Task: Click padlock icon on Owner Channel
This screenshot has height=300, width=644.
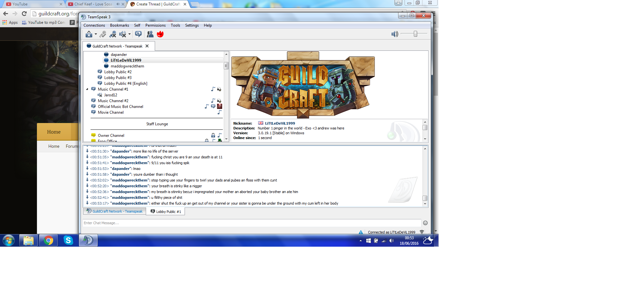Action: 213,135
